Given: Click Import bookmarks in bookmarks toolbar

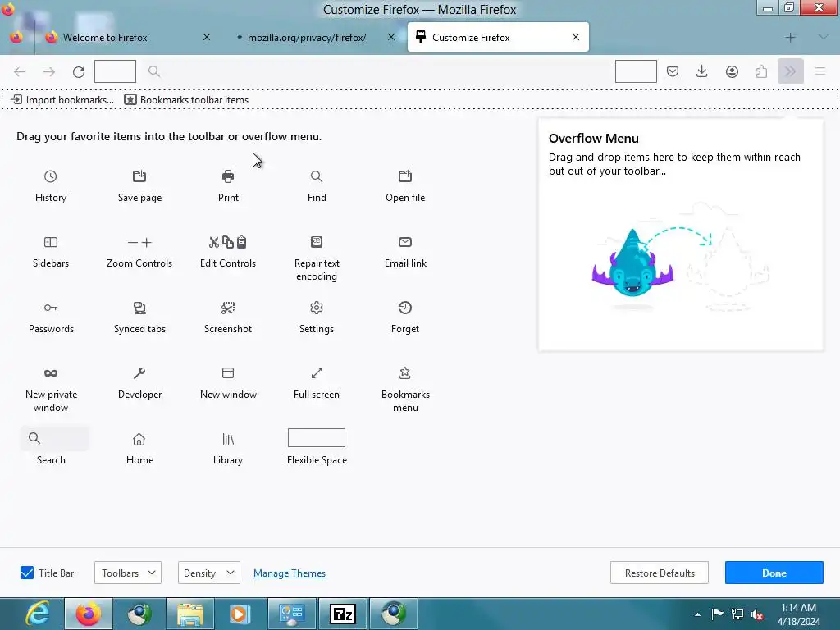Looking at the screenshot, I should click(x=62, y=99).
